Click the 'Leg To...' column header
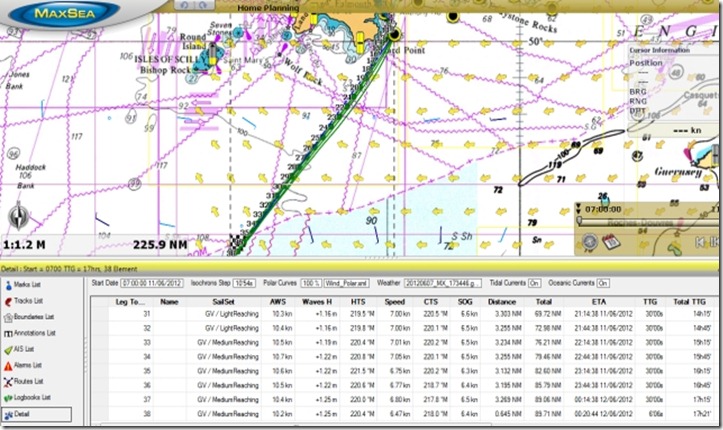723x430 pixels. pyautogui.click(x=130, y=302)
